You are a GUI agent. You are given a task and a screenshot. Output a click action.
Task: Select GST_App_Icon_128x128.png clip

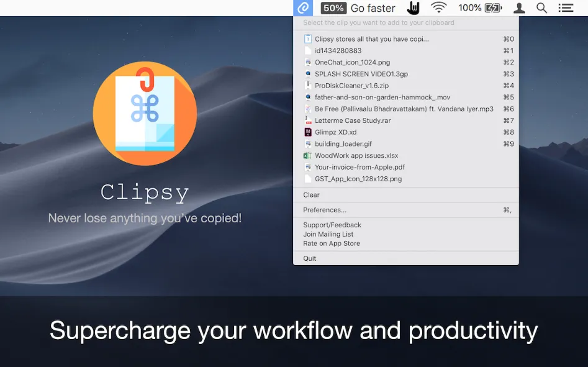405,178
